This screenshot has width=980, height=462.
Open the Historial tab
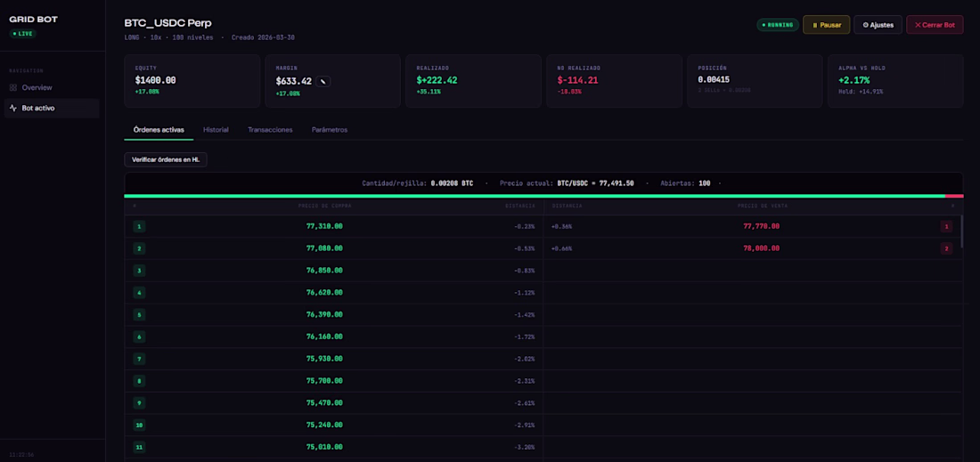coord(216,130)
